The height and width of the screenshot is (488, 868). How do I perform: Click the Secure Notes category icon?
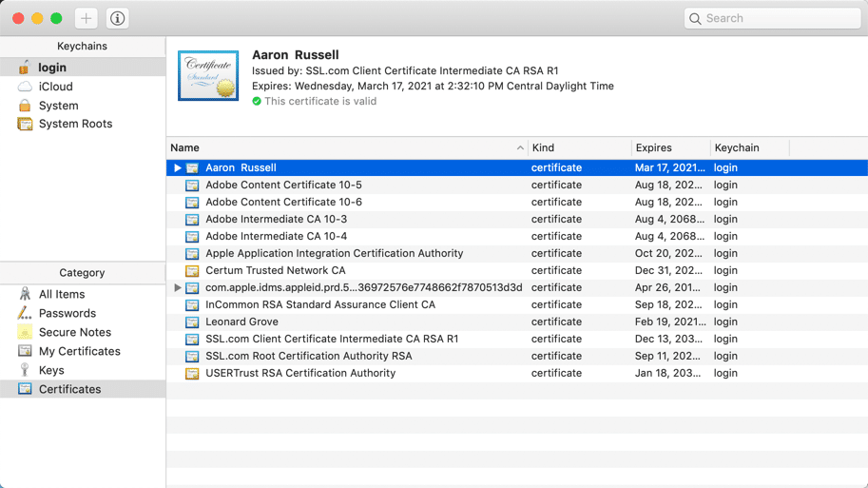[x=25, y=332]
